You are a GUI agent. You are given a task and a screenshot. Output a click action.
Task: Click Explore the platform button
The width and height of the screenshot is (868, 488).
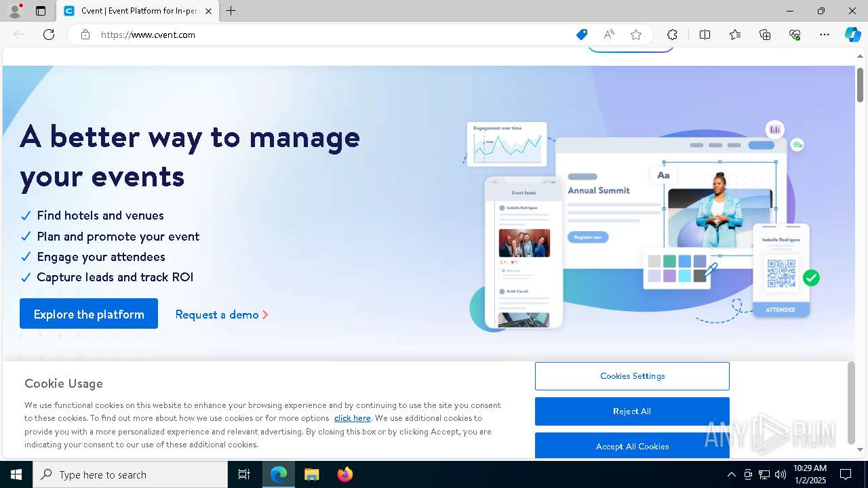coord(89,314)
